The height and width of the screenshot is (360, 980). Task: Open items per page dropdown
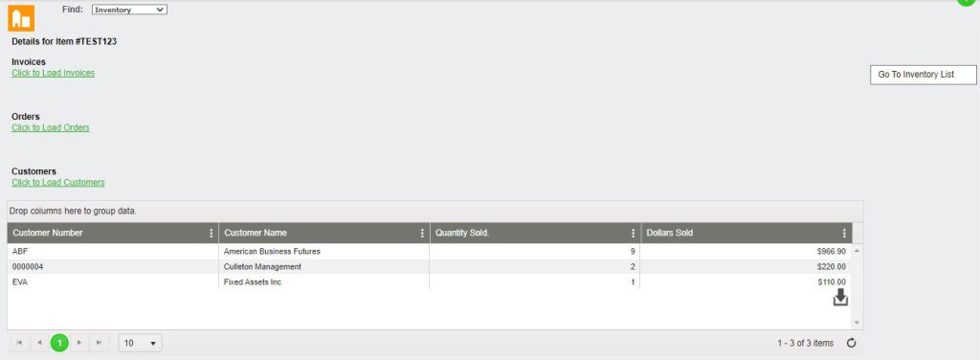coord(141,343)
